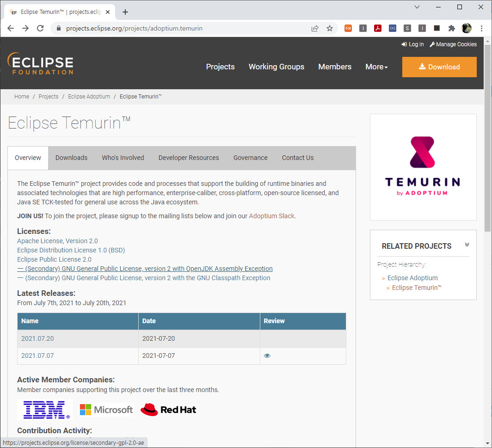492x448 pixels.
Task: Bookmark this page with the star
Action: 329,28
